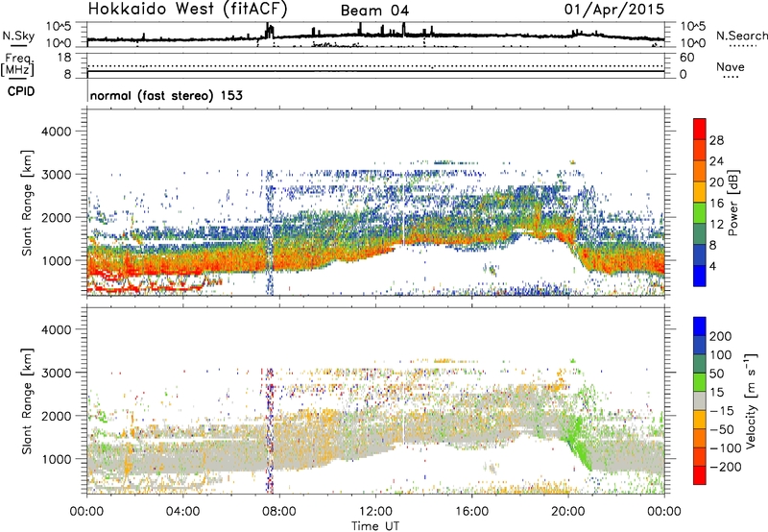Click the '15' velocity colorbar tick
Image resolution: width=768 pixels, height=532 pixels.
pos(716,393)
